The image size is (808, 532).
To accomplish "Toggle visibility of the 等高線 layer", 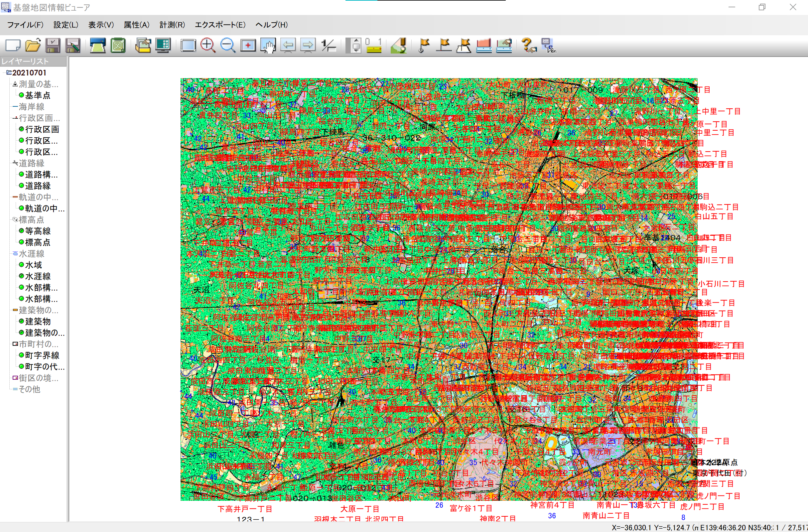I will point(21,231).
